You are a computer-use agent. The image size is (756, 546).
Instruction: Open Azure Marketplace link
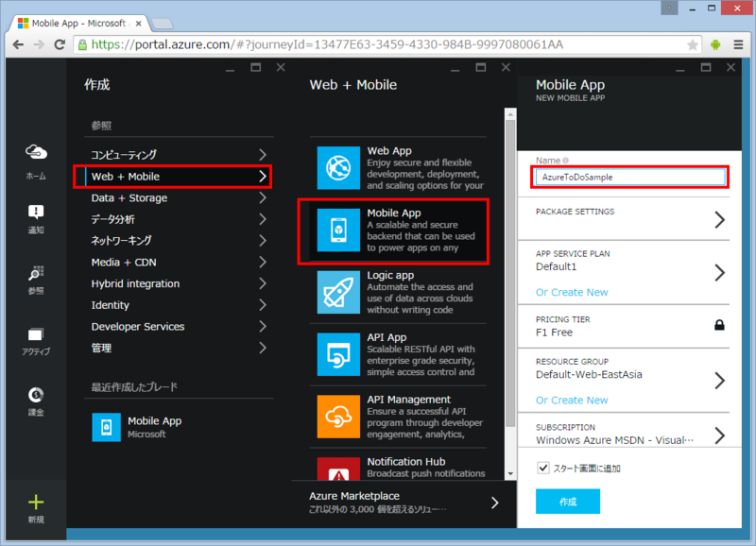coord(404,503)
